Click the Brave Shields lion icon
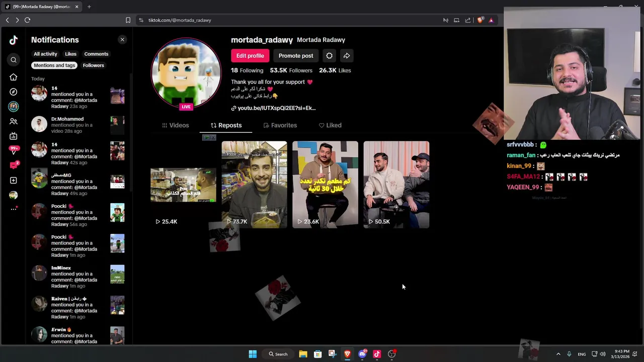This screenshot has height=362, width=644. [480, 20]
